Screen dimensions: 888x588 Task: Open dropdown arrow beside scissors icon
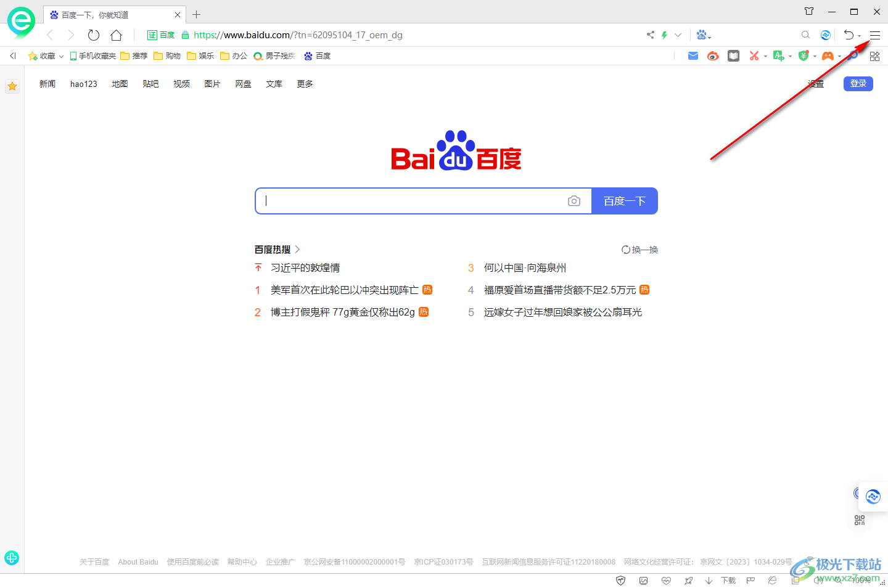[x=765, y=57]
